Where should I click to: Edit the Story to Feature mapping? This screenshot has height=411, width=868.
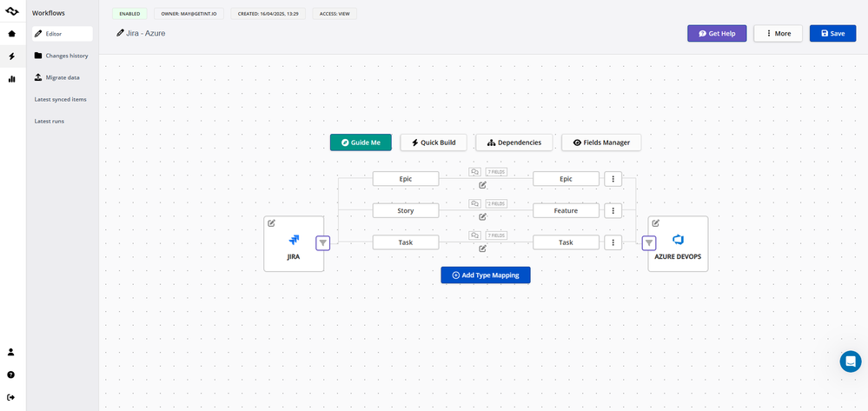tap(483, 216)
